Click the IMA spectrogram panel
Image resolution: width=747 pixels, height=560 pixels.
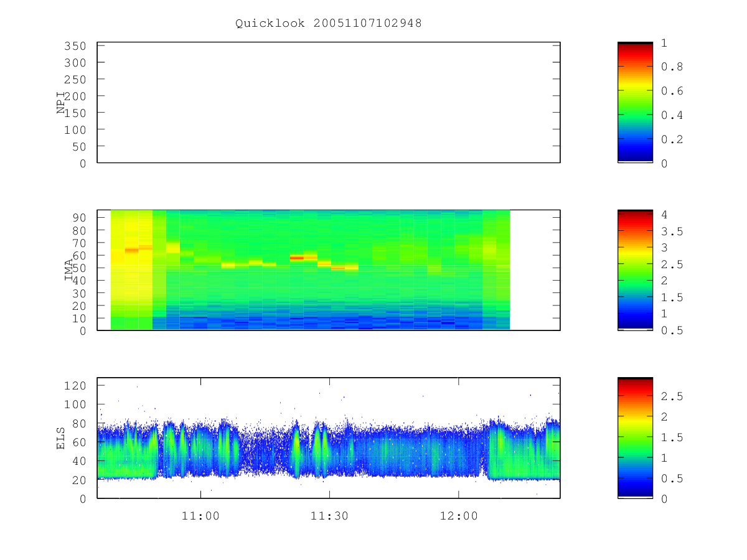coord(329,270)
